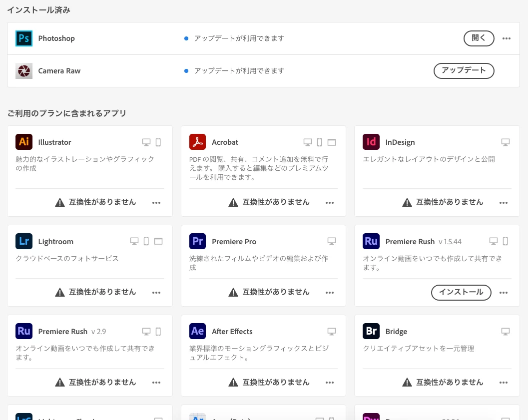This screenshot has width=528, height=420.
Task: Open After Effects more options ellipsis
Action: (330, 383)
